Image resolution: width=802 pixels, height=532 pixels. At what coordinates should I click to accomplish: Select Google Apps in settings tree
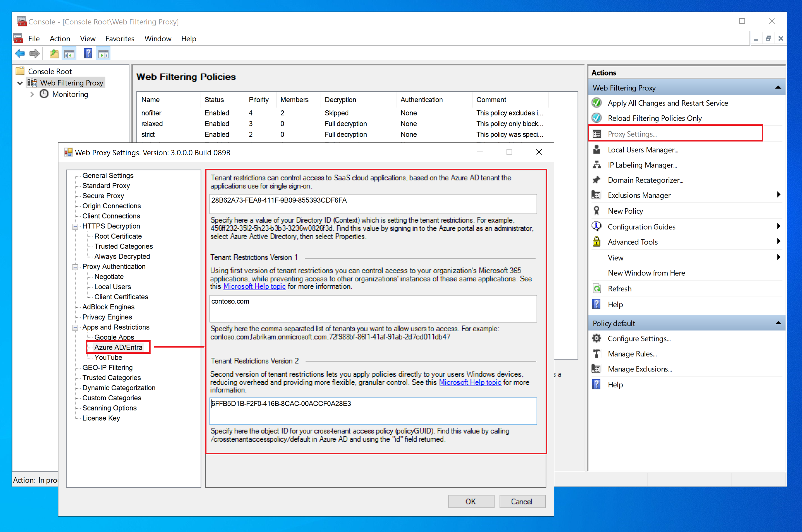[114, 337]
